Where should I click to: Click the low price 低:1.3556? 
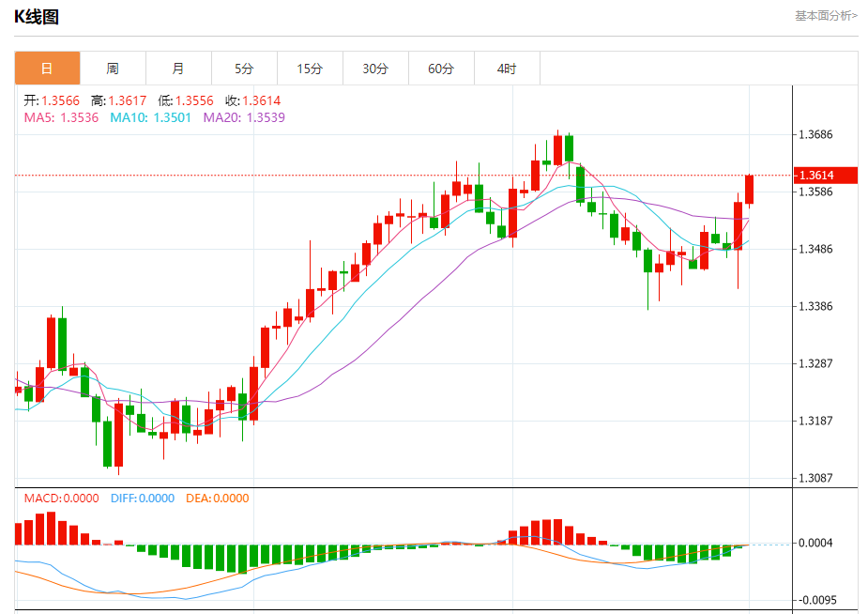(186, 100)
